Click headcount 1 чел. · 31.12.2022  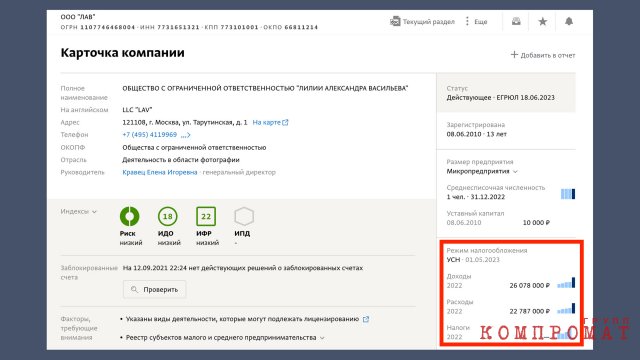tap(476, 197)
